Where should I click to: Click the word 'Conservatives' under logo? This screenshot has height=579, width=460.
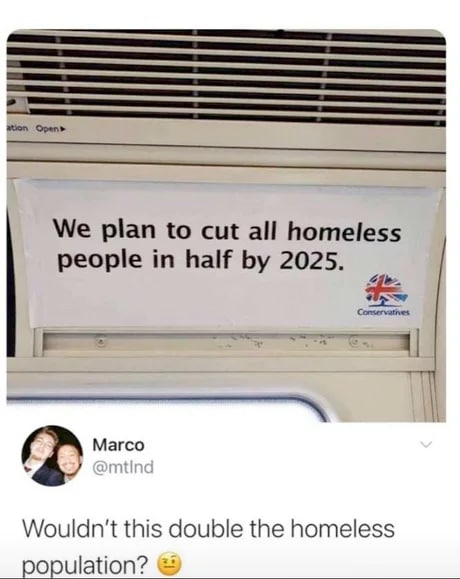pos(383,312)
